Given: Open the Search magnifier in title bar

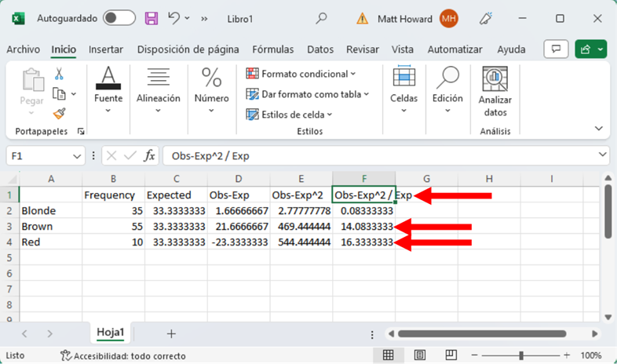Looking at the screenshot, I should point(321,18).
